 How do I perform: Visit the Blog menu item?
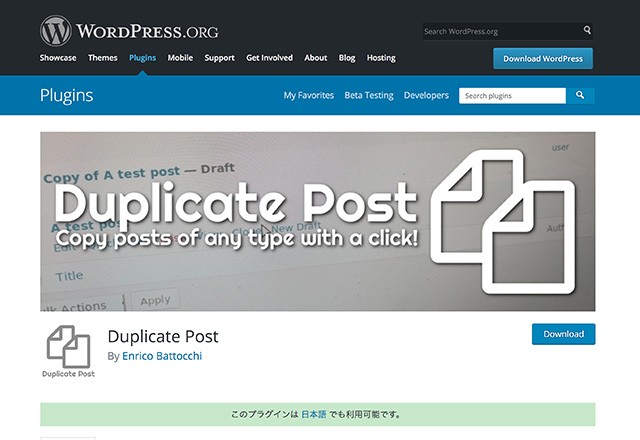[347, 58]
